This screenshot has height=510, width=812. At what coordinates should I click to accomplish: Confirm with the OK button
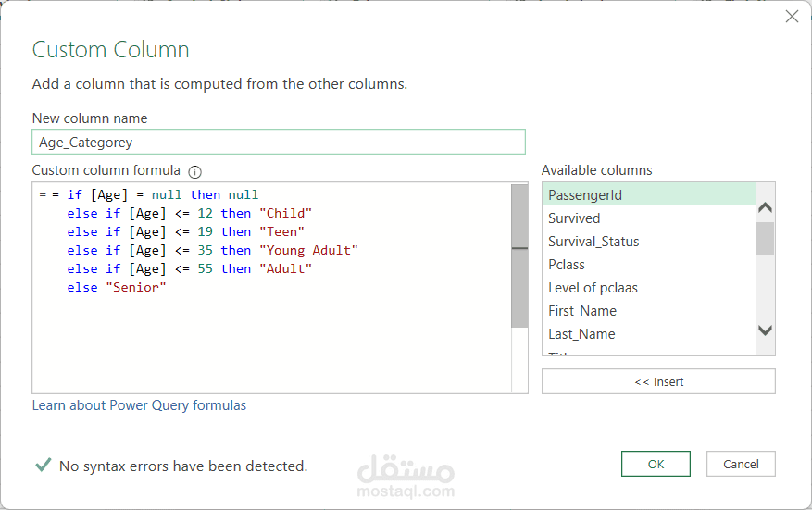(656, 464)
